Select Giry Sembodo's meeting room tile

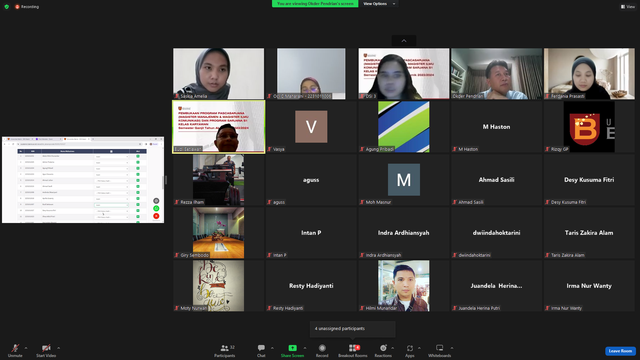tap(218, 233)
